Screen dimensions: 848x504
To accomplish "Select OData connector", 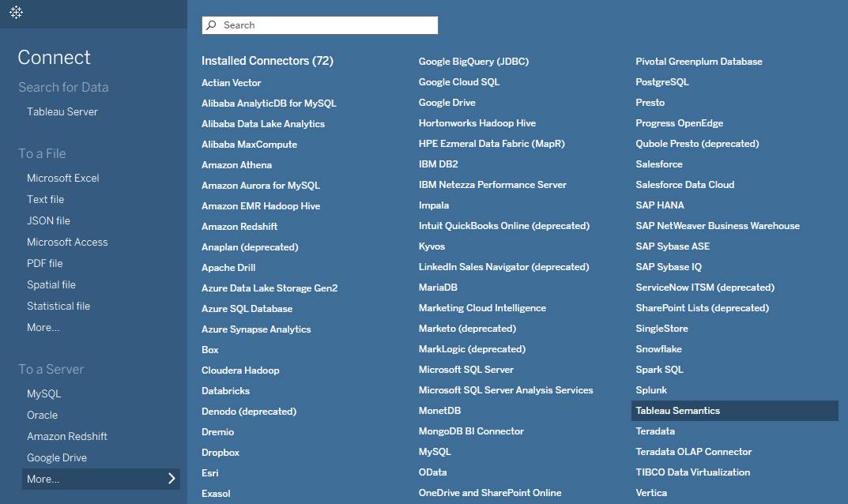I will (x=432, y=472).
